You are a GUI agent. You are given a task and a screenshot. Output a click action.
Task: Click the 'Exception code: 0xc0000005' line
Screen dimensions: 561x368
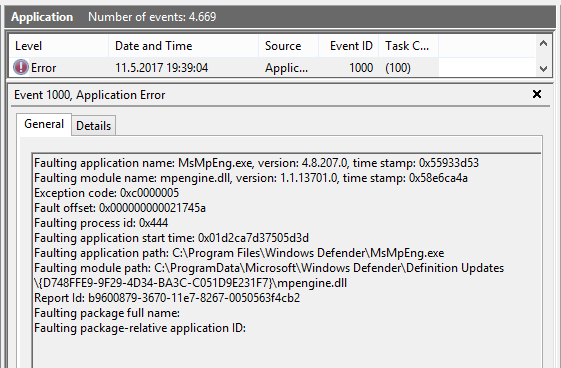coord(106,193)
